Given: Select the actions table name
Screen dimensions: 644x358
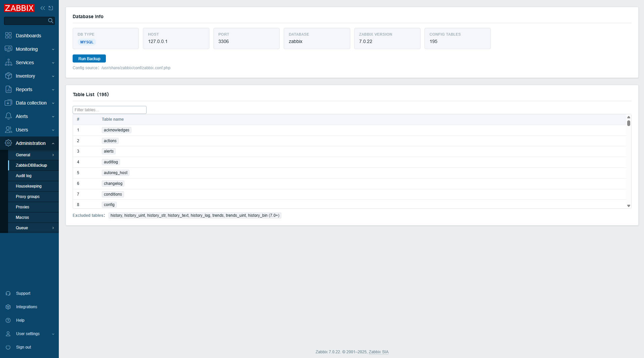Looking at the screenshot, I should pyautogui.click(x=110, y=141).
